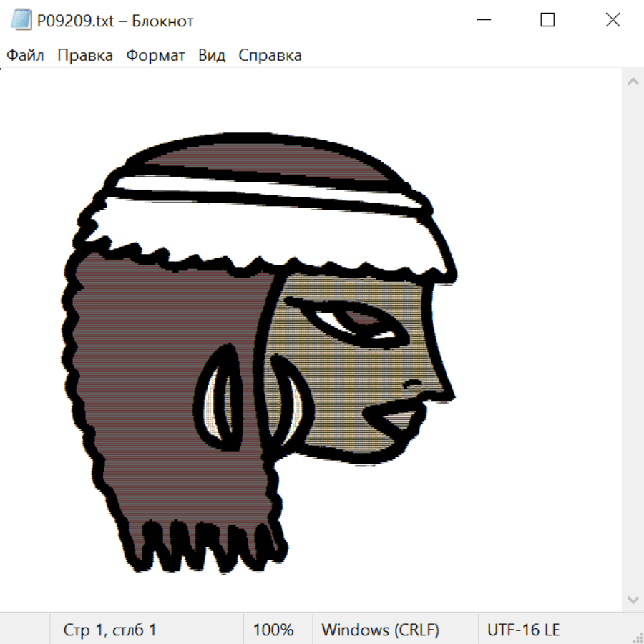Click the P09209.txt title bar text

pyautogui.click(x=115, y=21)
